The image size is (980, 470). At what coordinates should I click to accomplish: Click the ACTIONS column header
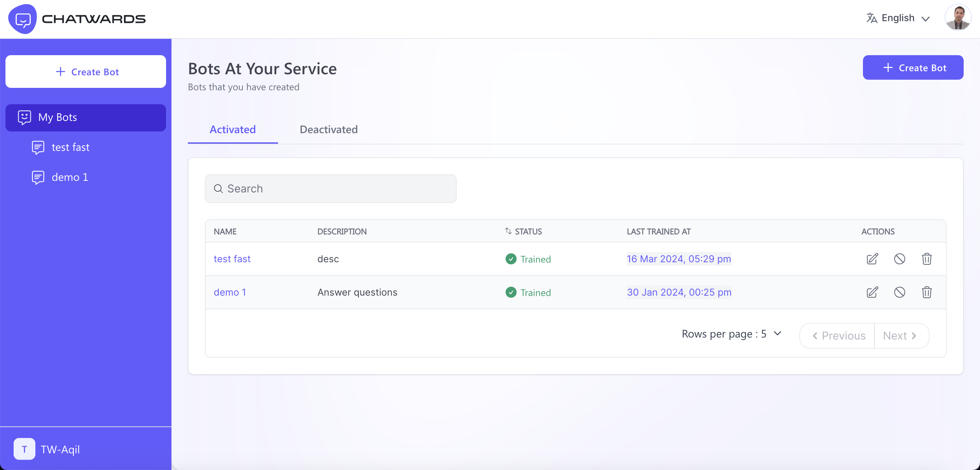click(x=878, y=232)
